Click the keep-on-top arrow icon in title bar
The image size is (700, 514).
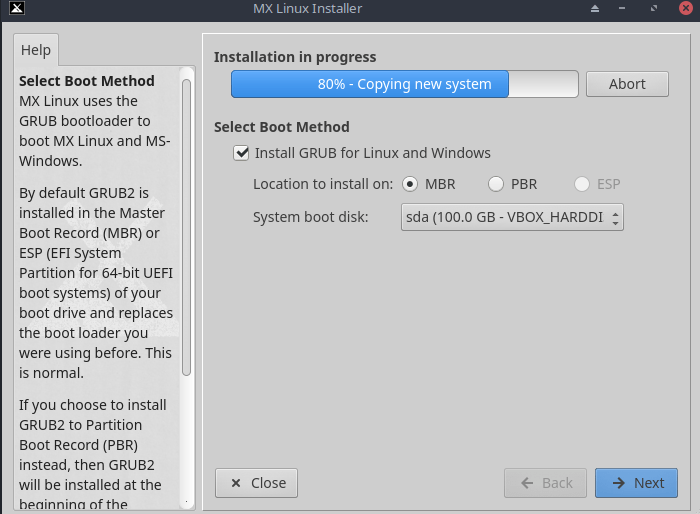coord(595,8)
